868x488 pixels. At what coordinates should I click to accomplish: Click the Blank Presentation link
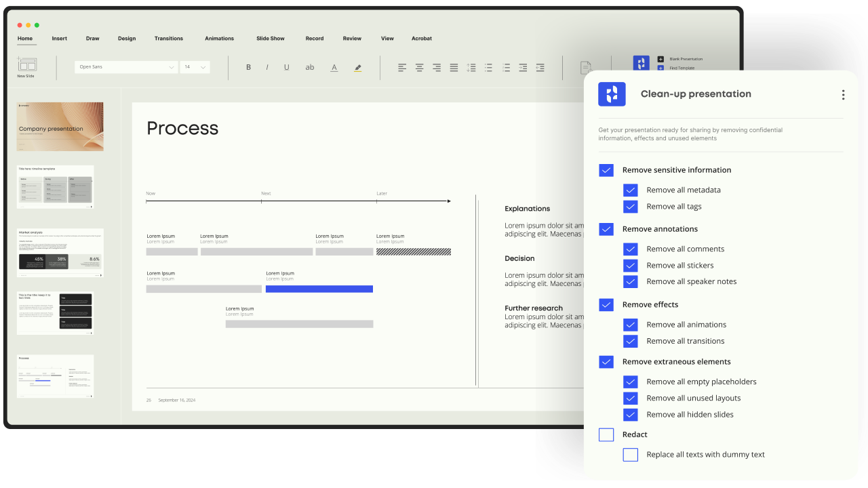point(686,59)
